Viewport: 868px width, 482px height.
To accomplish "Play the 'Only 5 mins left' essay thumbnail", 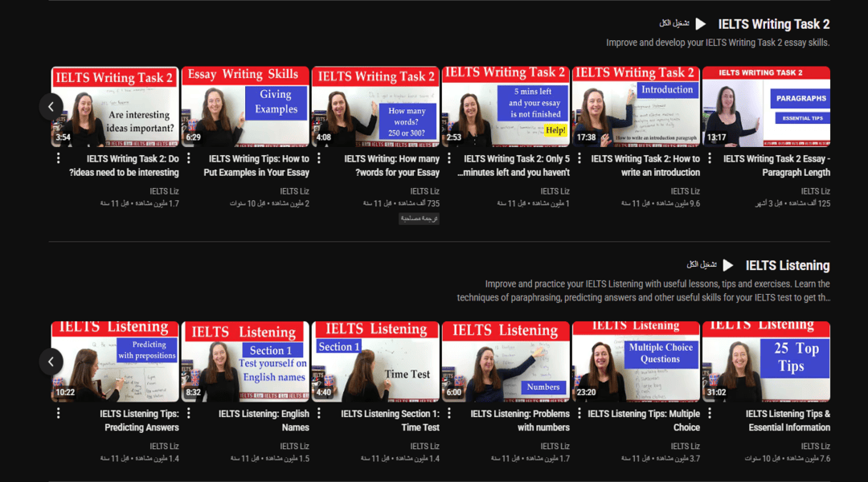I will (506, 107).
